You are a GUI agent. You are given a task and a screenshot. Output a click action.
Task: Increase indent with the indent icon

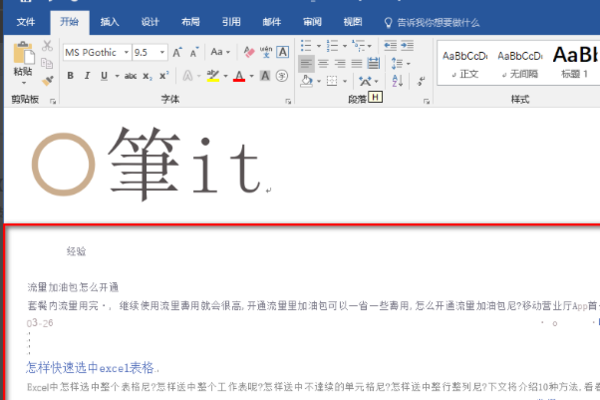point(407,46)
